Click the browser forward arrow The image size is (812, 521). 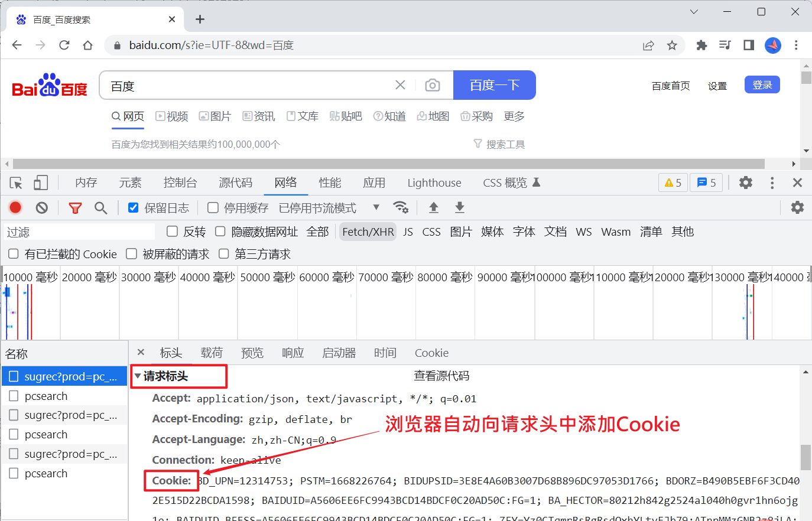click(x=40, y=45)
